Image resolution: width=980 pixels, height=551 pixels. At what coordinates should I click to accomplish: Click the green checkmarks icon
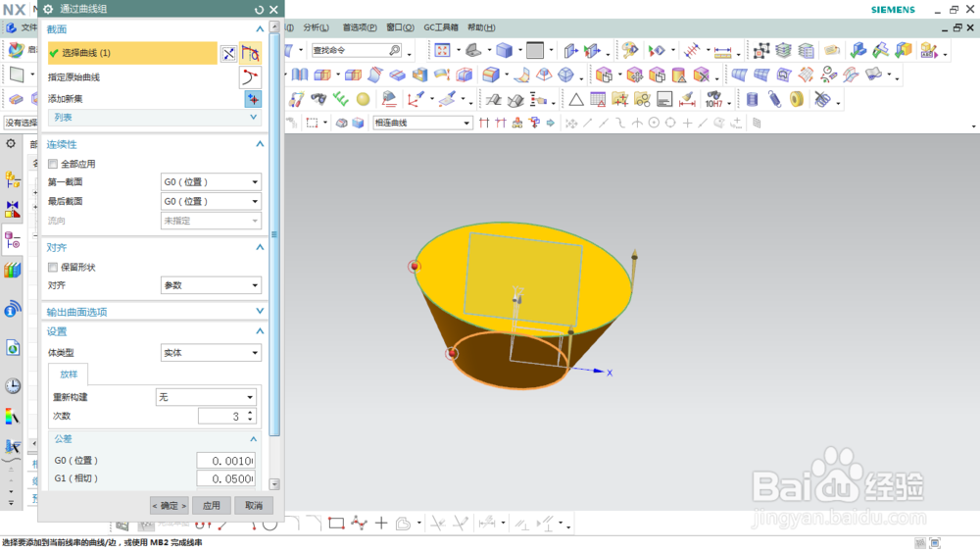pos(341,99)
